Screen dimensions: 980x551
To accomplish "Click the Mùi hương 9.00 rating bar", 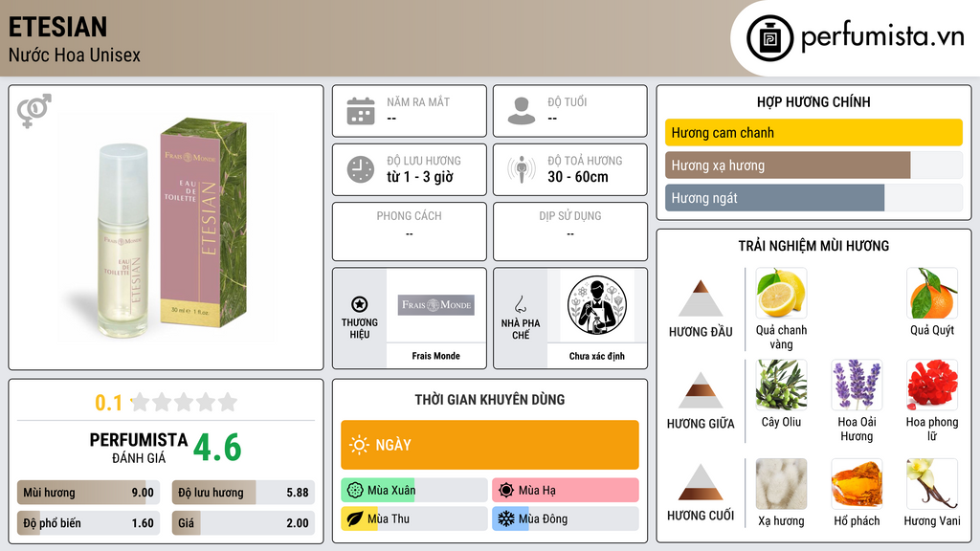I will 89,493.
